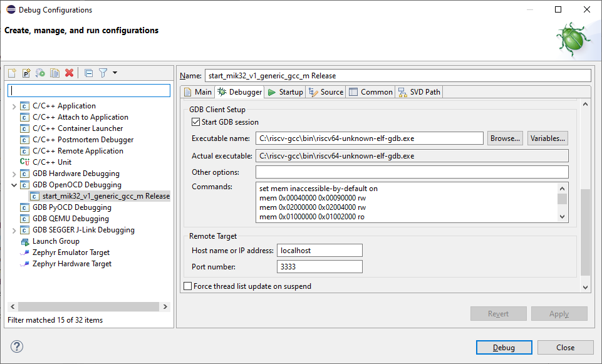
Task: Click the help question mark icon
Action: coord(17,347)
